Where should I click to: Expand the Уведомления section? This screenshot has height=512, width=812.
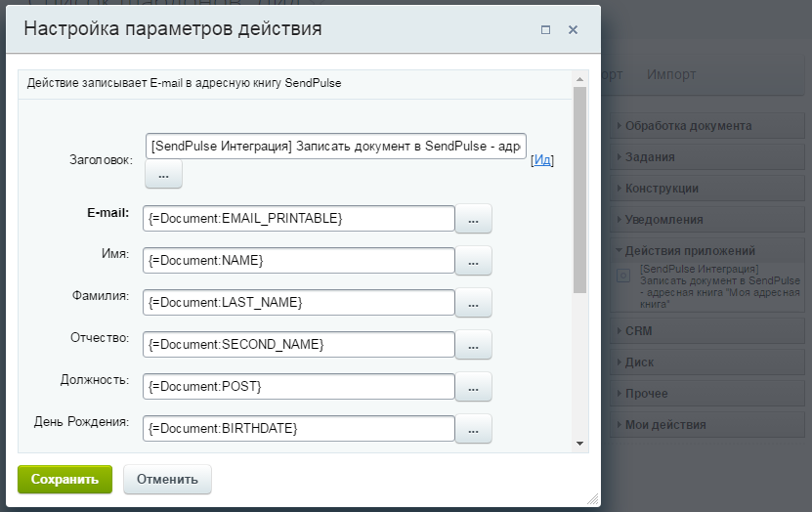point(663,220)
